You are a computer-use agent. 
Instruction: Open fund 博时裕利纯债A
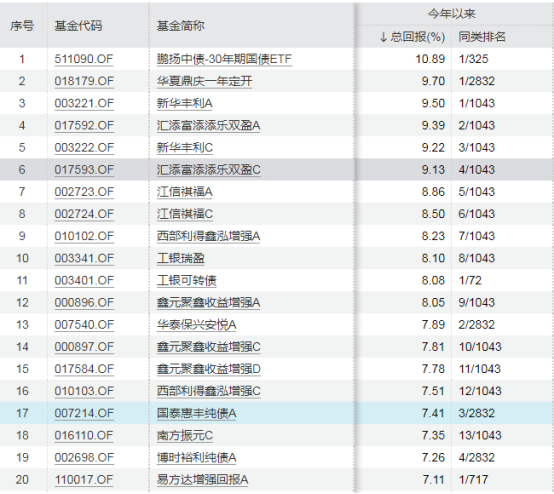tap(196, 457)
